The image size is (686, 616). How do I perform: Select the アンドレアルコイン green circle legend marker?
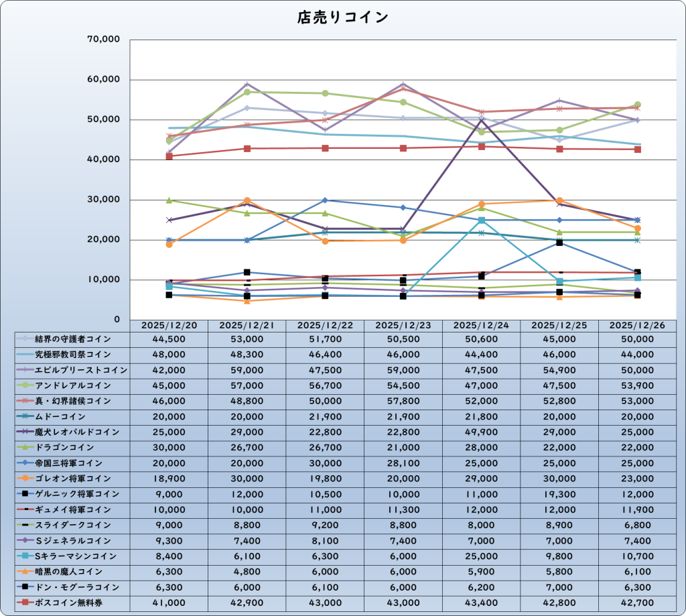[x=25, y=385]
